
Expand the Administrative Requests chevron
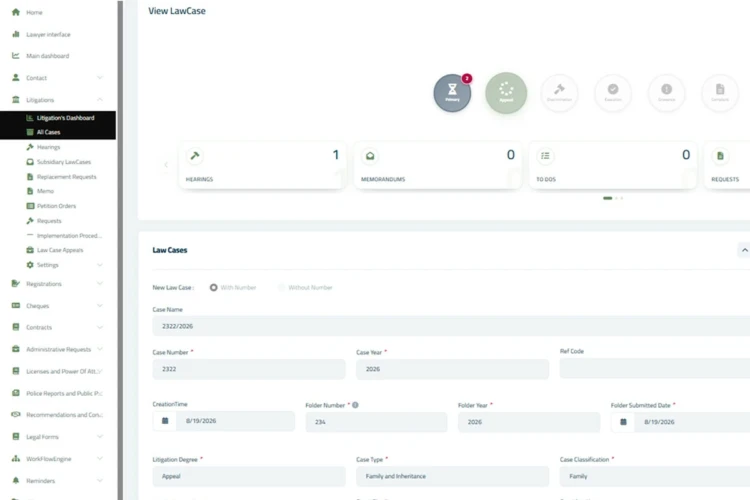99,349
